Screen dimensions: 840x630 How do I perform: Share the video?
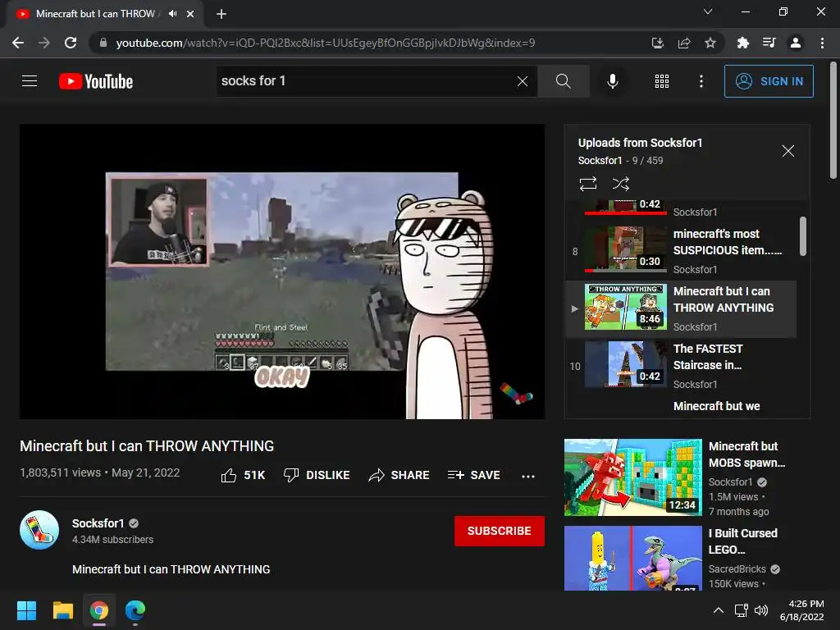pyautogui.click(x=399, y=475)
